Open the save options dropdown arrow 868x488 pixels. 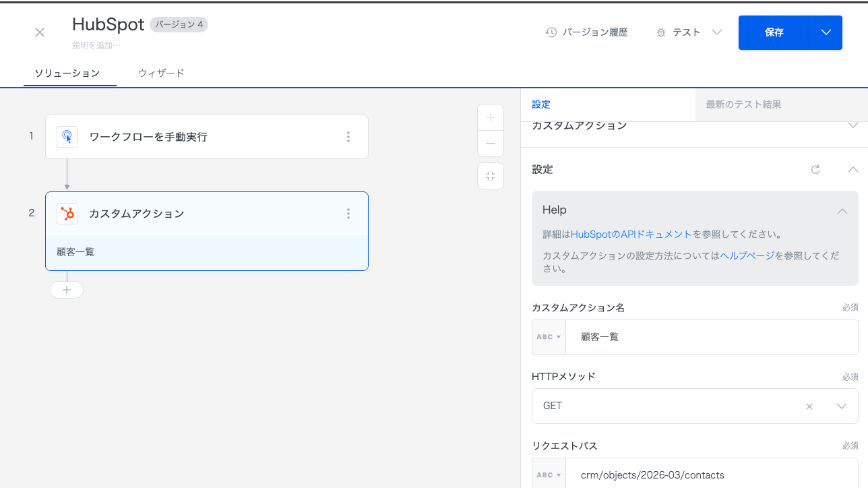tap(826, 32)
